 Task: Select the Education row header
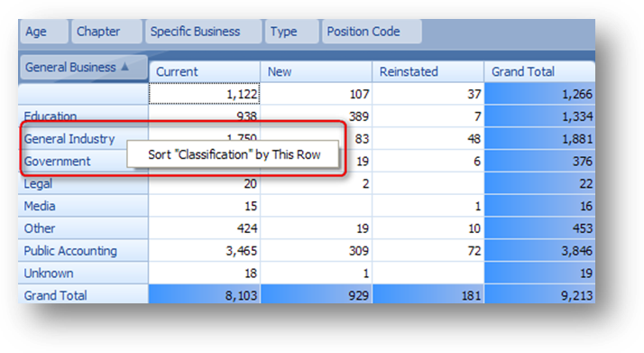[x=83, y=116]
